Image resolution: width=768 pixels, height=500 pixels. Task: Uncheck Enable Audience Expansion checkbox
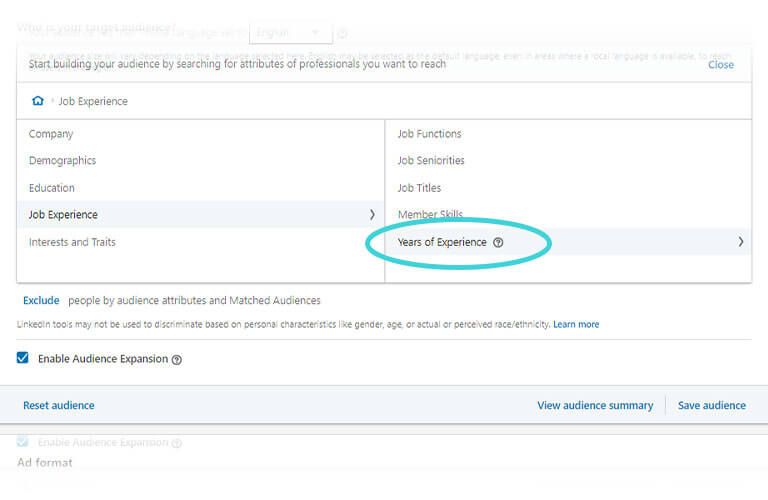point(23,358)
